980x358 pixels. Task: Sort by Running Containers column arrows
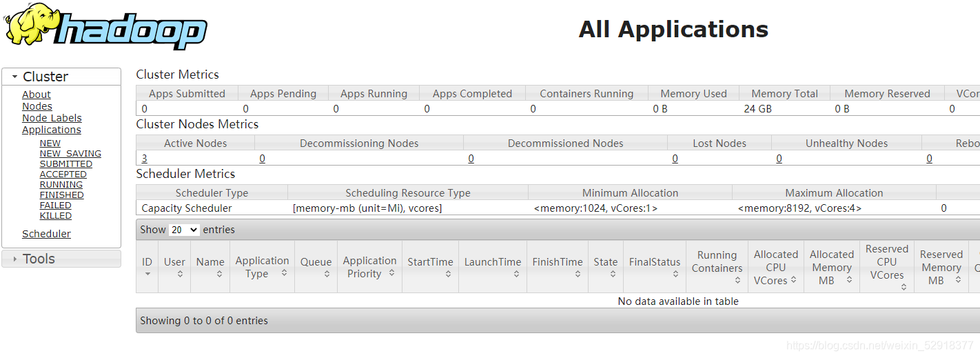[x=737, y=280]
